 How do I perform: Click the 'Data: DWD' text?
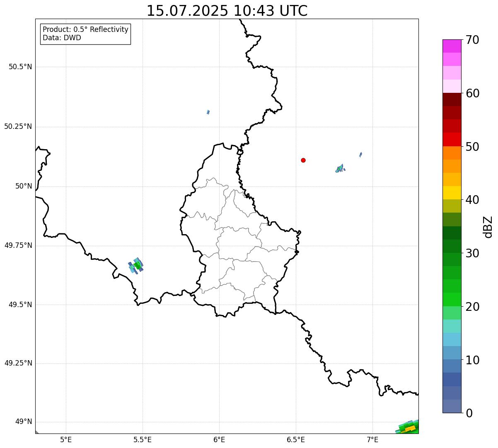62,38
